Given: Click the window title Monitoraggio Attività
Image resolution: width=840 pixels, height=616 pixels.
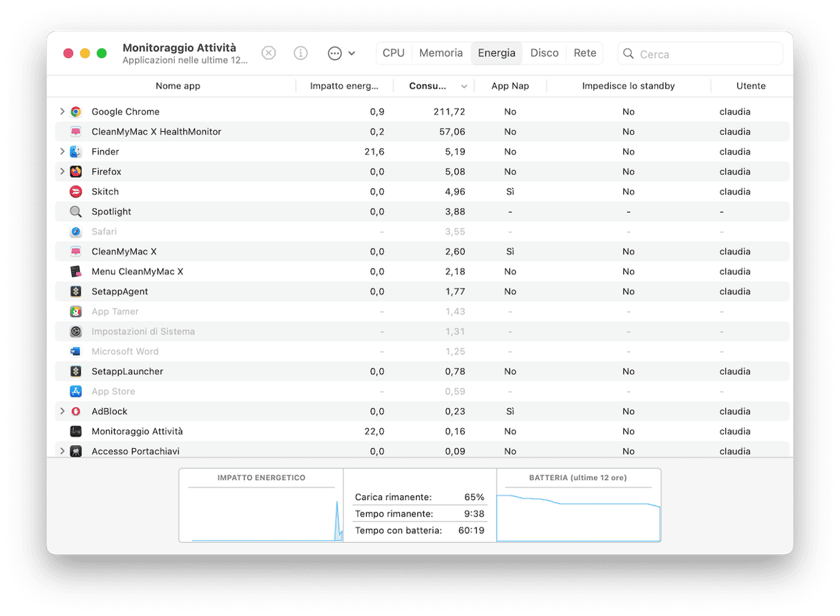Looking at the screenshot, I should coord(180,48).
